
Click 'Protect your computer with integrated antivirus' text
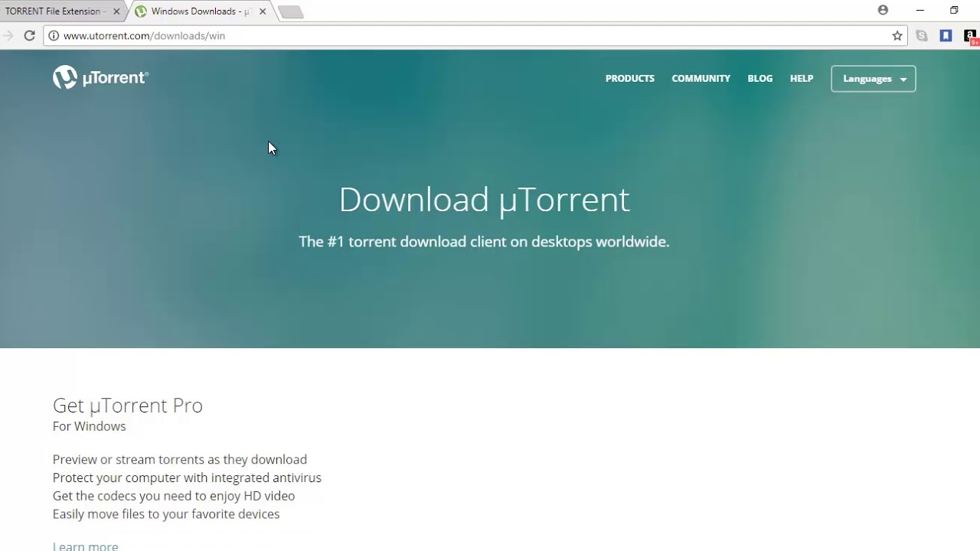tap(187, 478)
